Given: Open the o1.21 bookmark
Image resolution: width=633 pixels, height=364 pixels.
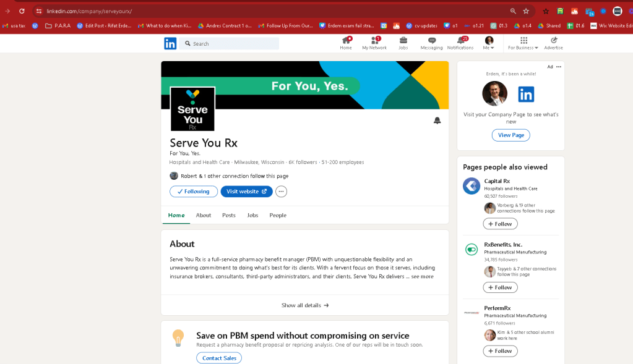Looking at the screenshot, I should coord(474,26).
